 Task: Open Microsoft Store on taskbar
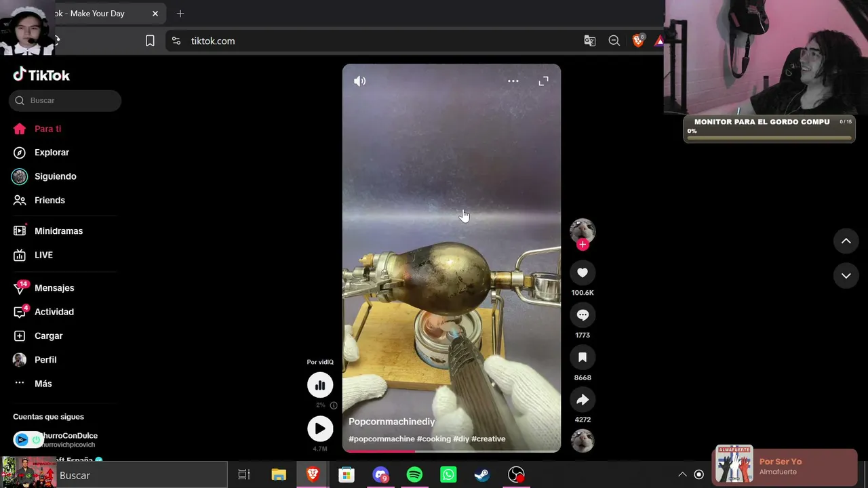pyautogui.click(x=347, y=475)
